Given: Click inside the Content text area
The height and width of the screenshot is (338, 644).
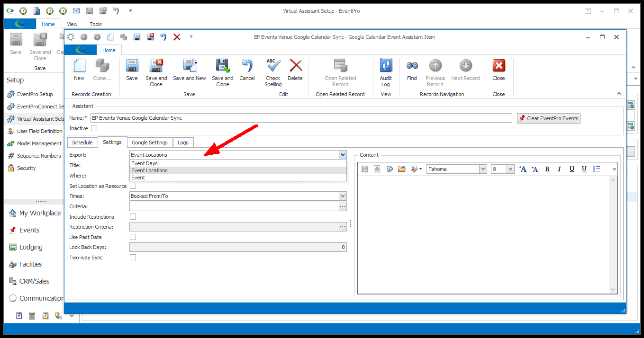Looking at the screenshot, I should [x=484, y=235].
